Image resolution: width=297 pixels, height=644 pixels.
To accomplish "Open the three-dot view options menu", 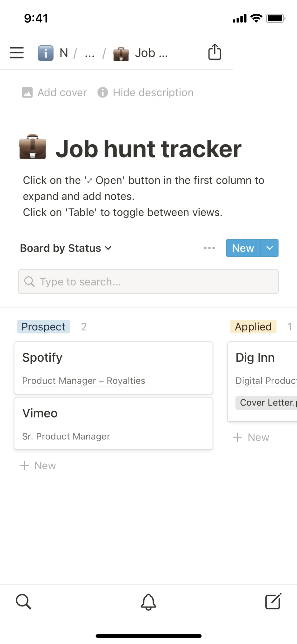I will pos(209,248).
